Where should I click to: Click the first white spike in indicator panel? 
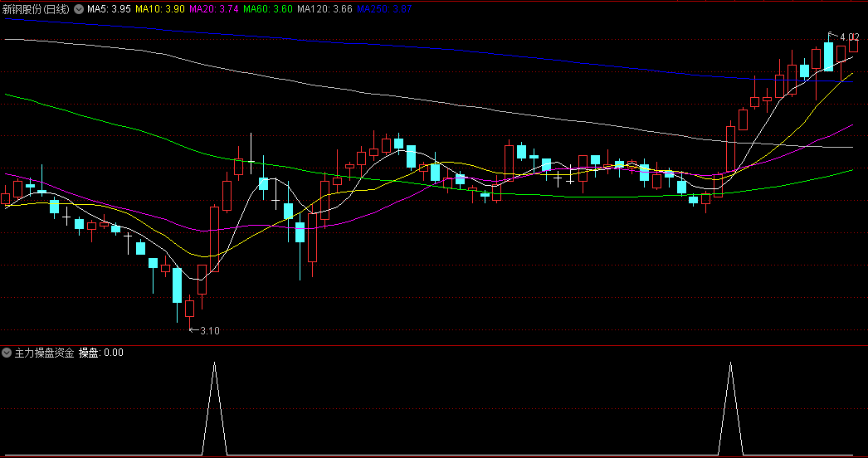pos(215,409)
